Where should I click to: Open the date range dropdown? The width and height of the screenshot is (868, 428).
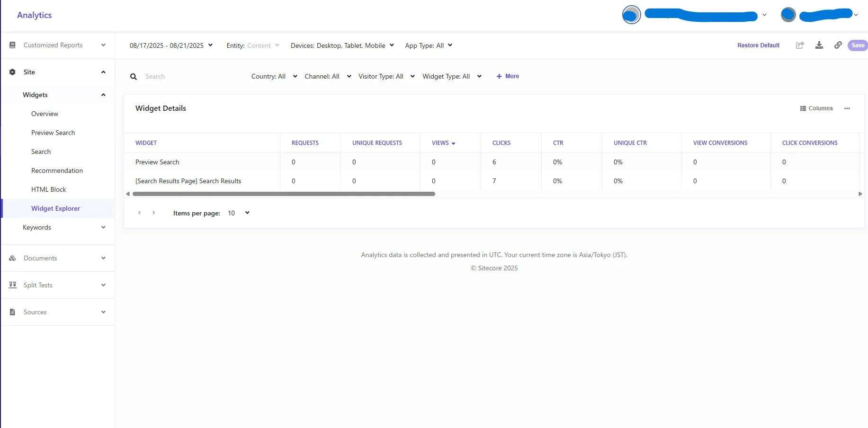[171, 45]
